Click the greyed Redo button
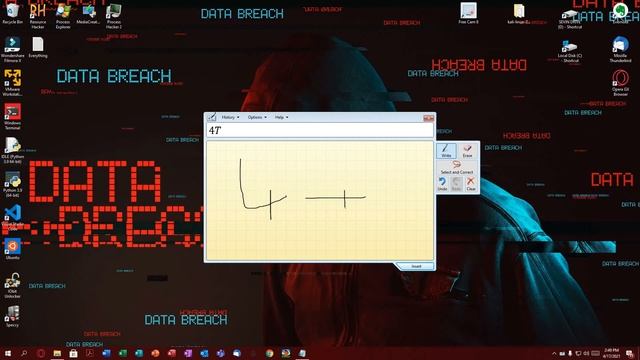Screen dimensions: 640x360 coord(456,184)
